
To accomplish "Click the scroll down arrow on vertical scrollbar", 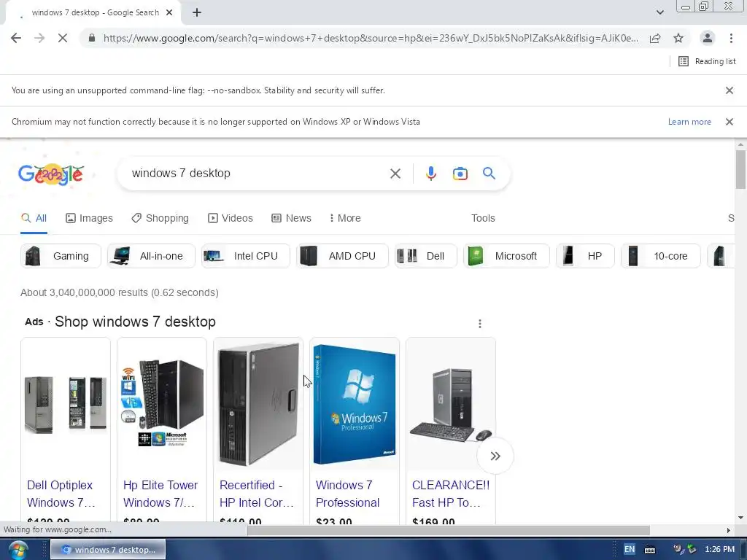I will (x=740, y=518).
